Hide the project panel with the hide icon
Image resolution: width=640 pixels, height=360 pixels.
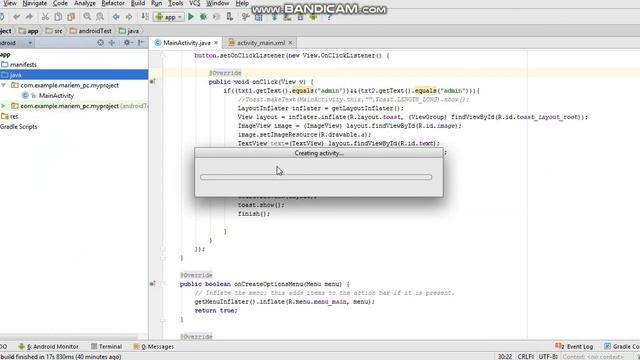point(141,42)
